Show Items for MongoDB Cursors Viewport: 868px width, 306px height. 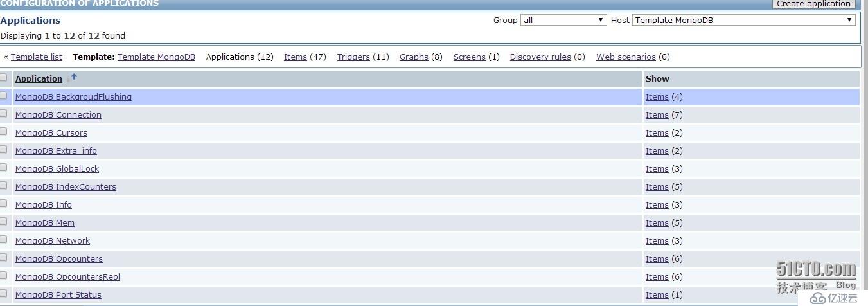657,132
